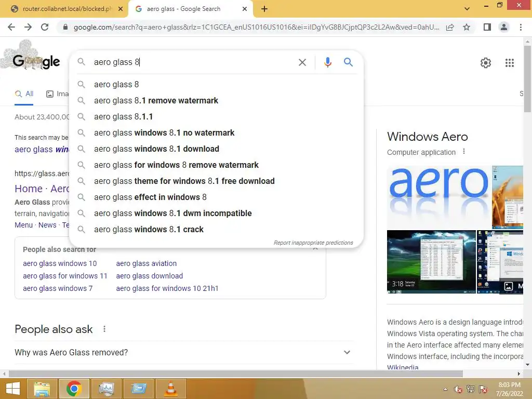This screenshot has width=532, height=399.
Task: Choose 'aero glass effect in windows 8'
Action: [216, 197]
